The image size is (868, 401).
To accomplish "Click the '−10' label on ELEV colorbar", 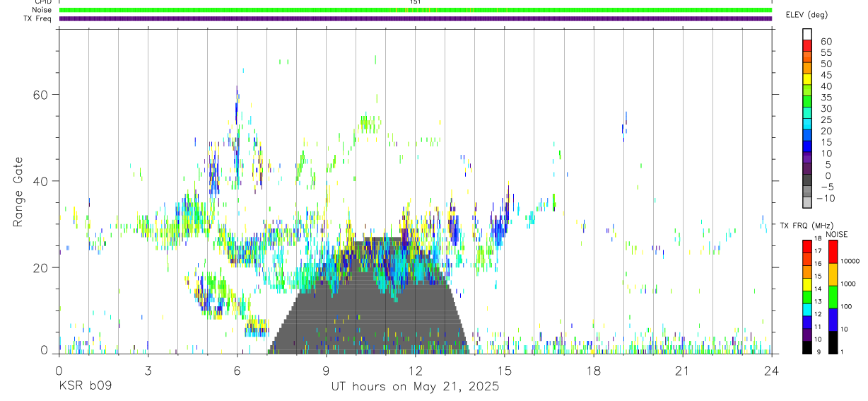I will (825, 199).
